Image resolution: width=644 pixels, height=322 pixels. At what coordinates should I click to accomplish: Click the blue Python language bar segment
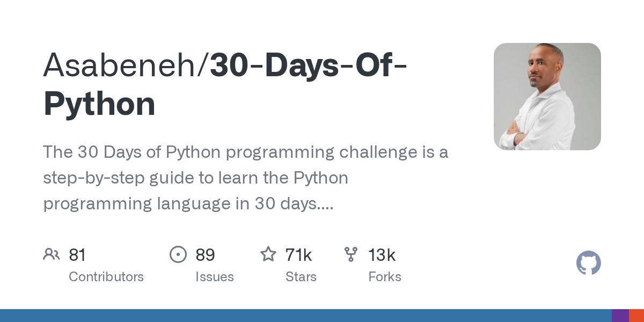click(306, 316)
